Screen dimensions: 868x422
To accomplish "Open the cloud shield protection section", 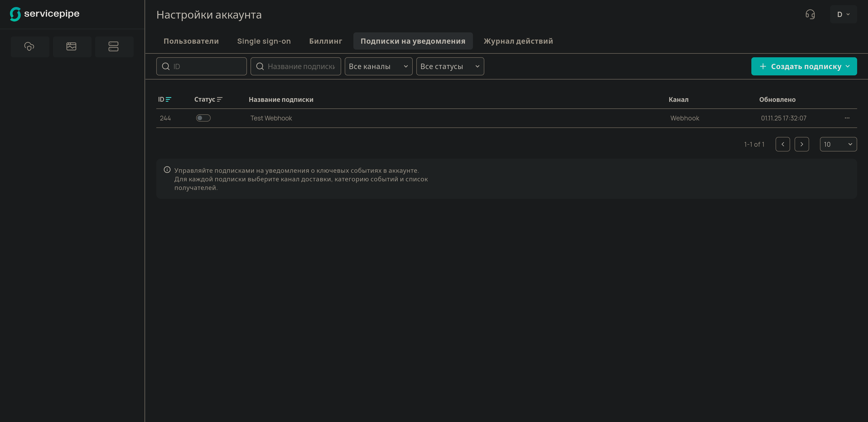I will [30, 46].
